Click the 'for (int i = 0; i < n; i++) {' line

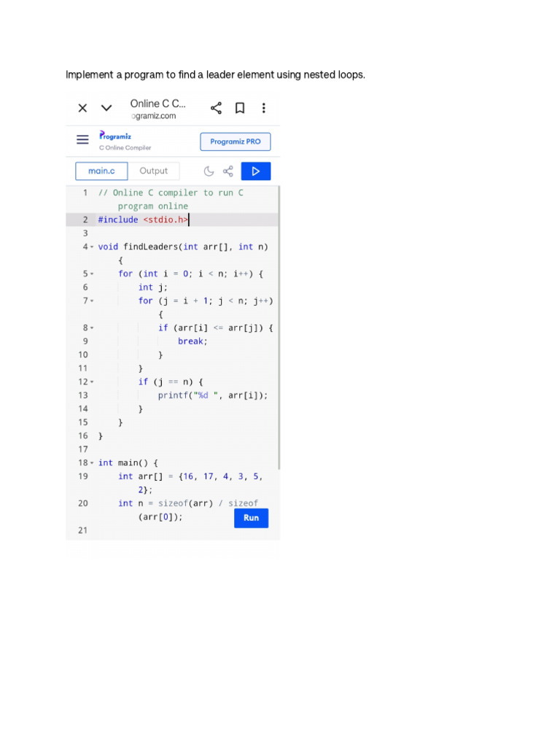coord(190,274)
